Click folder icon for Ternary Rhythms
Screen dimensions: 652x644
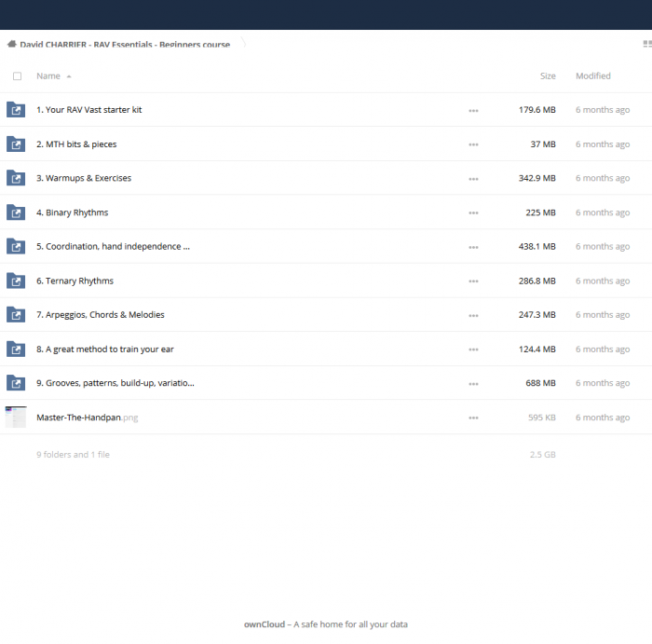click(x=16, y=281)
